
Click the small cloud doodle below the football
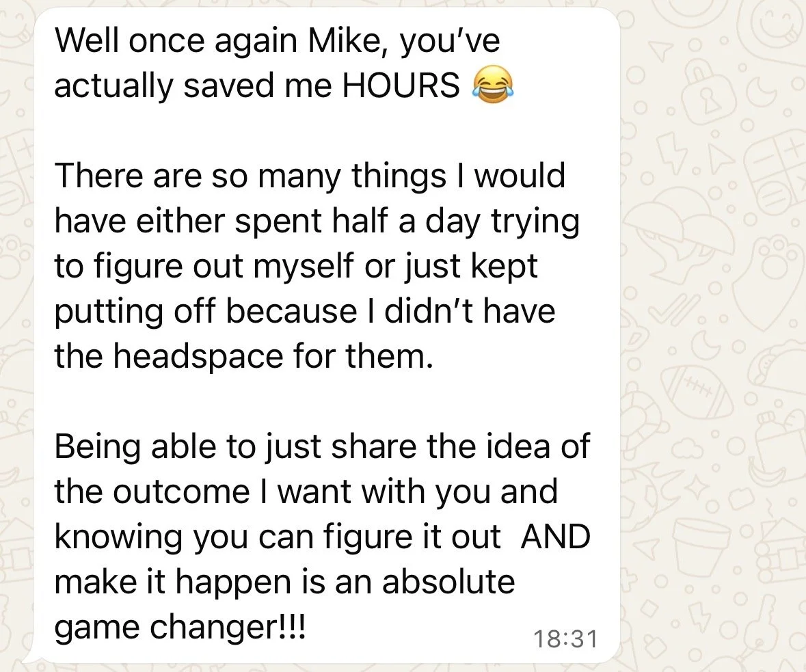coord(686,448)
